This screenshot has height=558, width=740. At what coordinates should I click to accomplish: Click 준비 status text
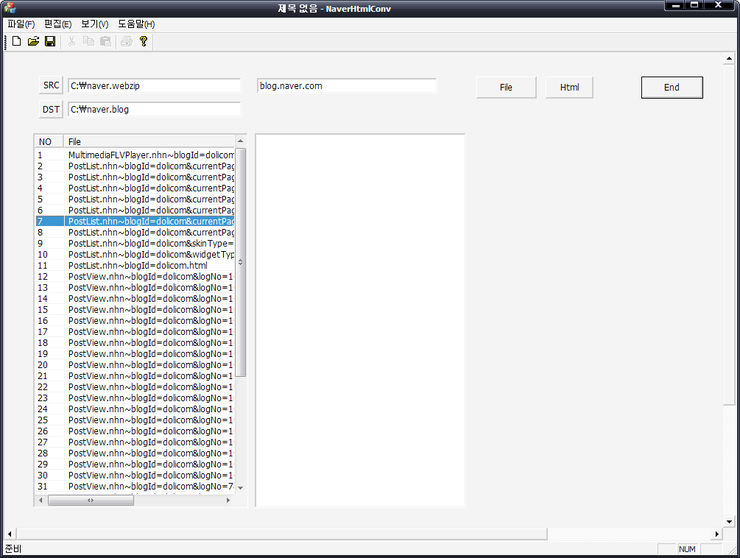[x=13, y=549]
